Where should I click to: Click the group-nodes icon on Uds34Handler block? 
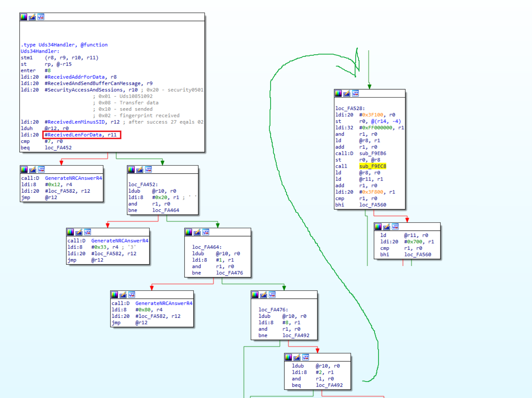click(x=41, y=17)
